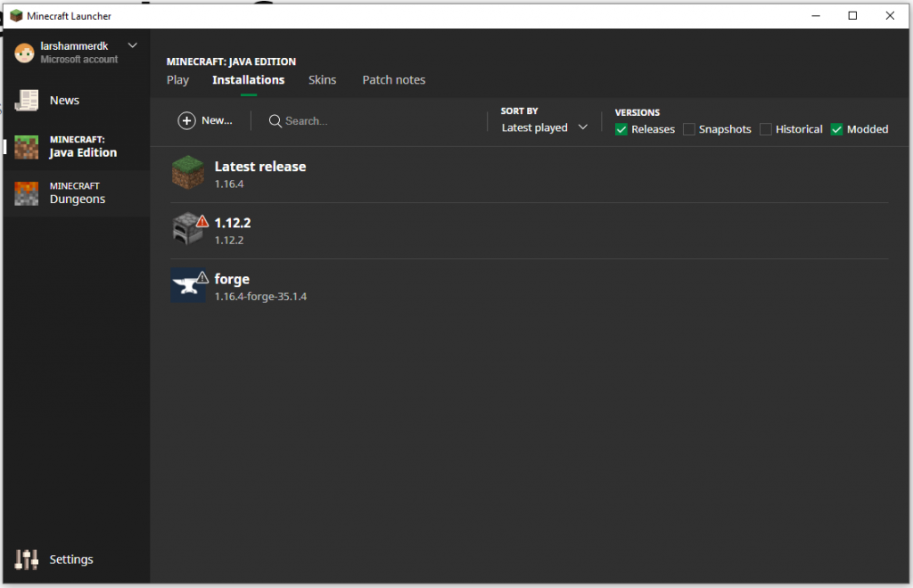Uncheck the Releases versions checkbox
Screen dimensions: 913x588
coord(621,129)
